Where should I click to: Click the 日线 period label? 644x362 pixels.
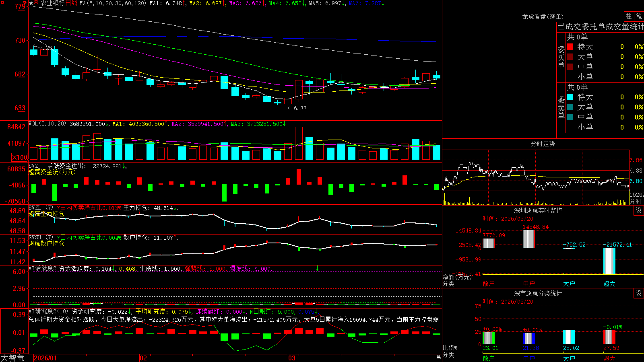click(71, 3)
